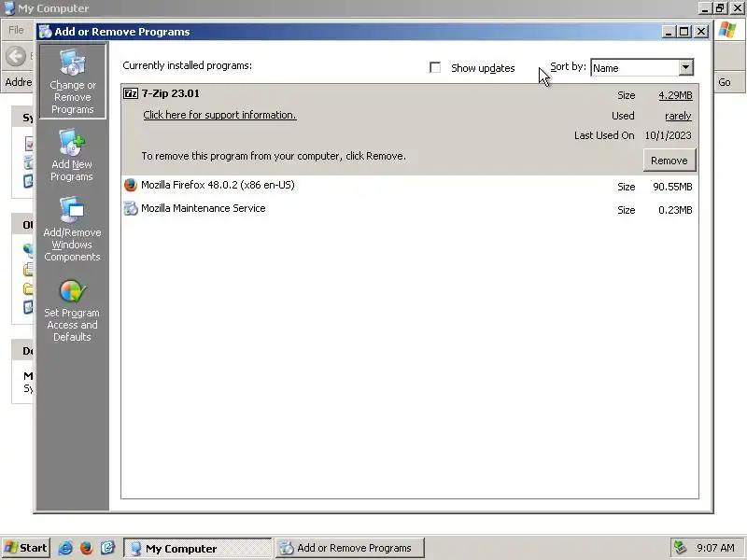Enable the Show updates checkbox
Screen dimensions: 747x560
435,67
